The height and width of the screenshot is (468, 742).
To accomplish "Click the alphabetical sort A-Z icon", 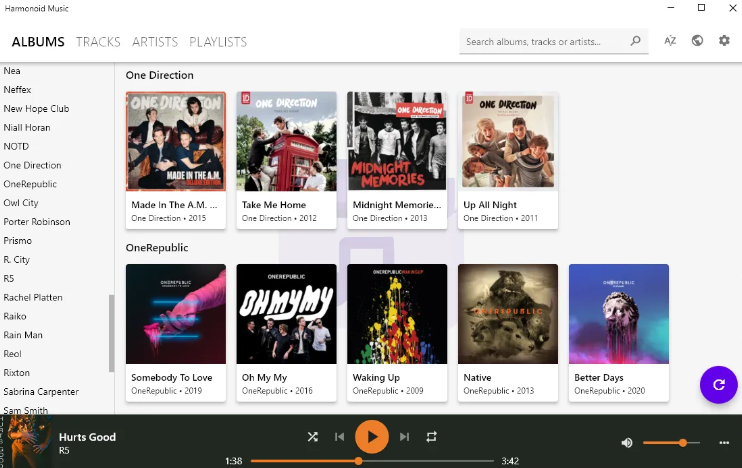I will [670, 41].
